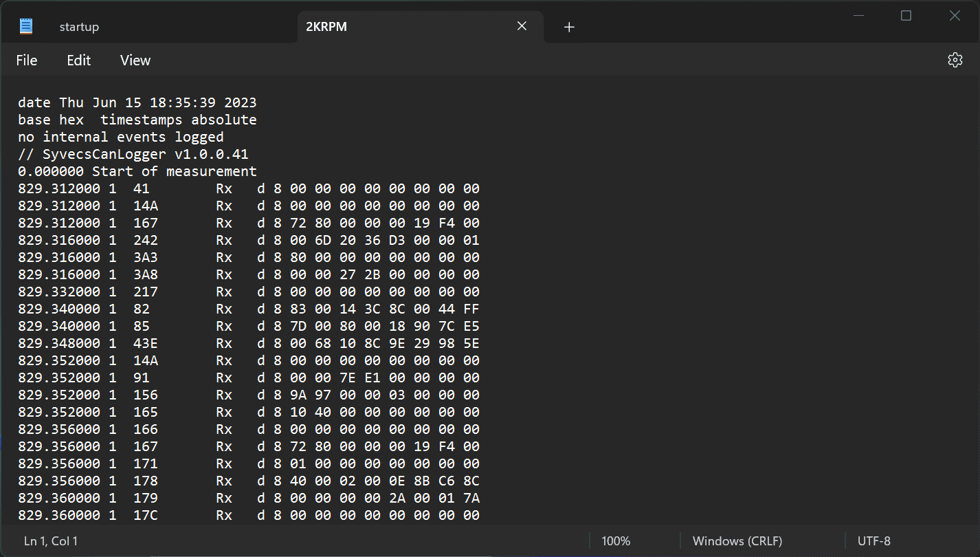Place cursor on 'Start of measurement' line
This screenshot has width=980, height=557.
point(137,171)
